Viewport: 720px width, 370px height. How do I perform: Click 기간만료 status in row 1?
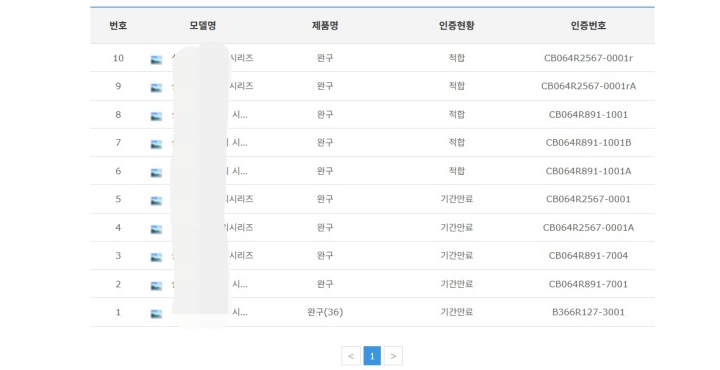pyautogui.click(x=456, y=312)
